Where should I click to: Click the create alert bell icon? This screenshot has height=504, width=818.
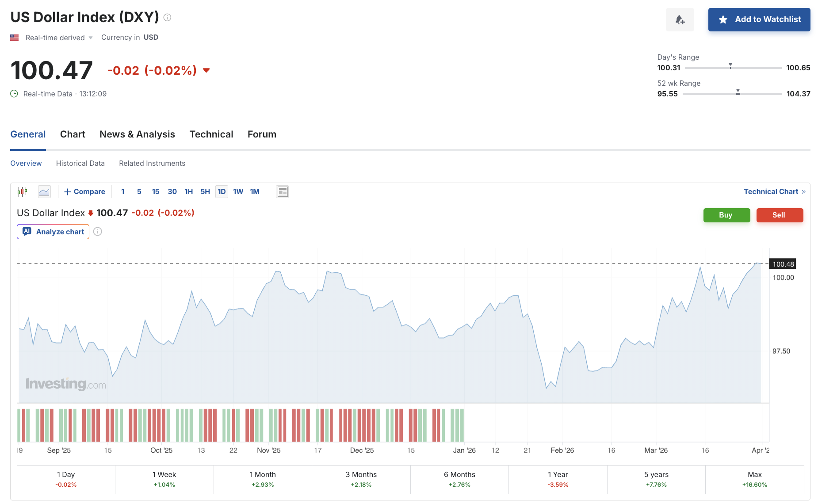click(680, 20)
